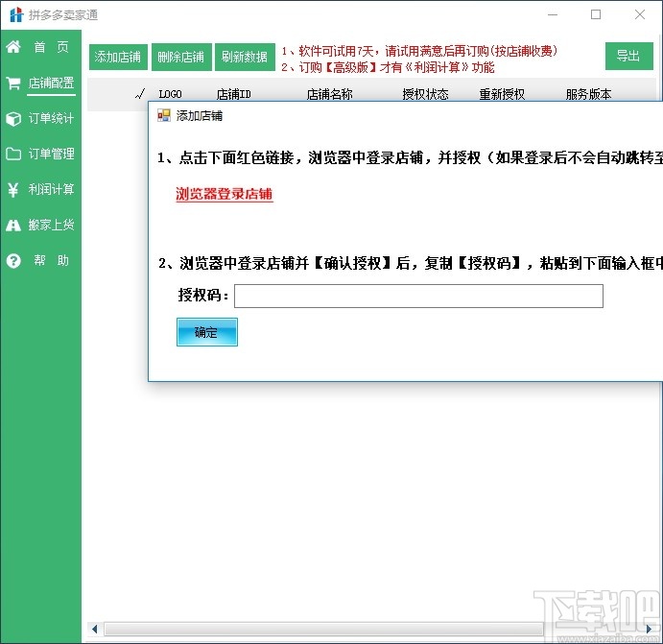Click the green 添加店铺 button
This screenshot has height=644, width=663.
(118, 57)
